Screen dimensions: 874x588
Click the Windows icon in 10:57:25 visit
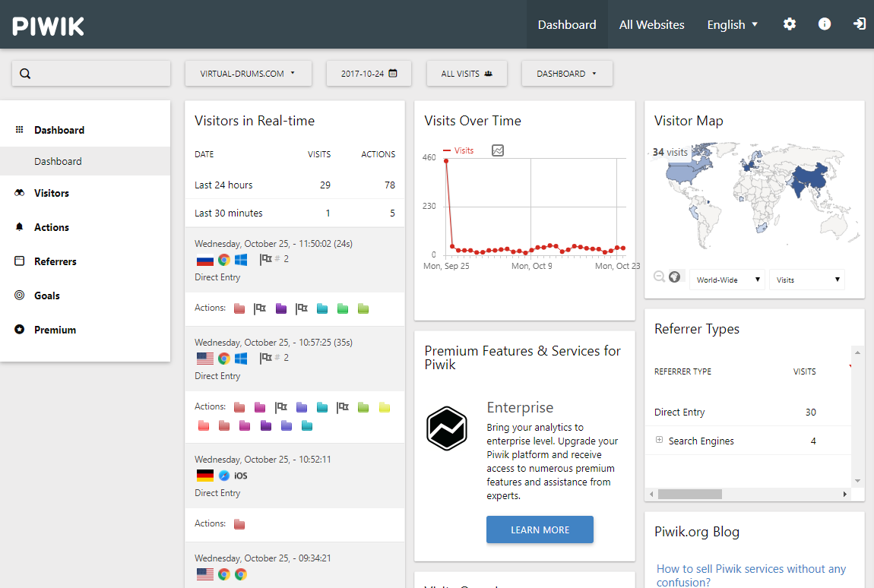point(241,359)
